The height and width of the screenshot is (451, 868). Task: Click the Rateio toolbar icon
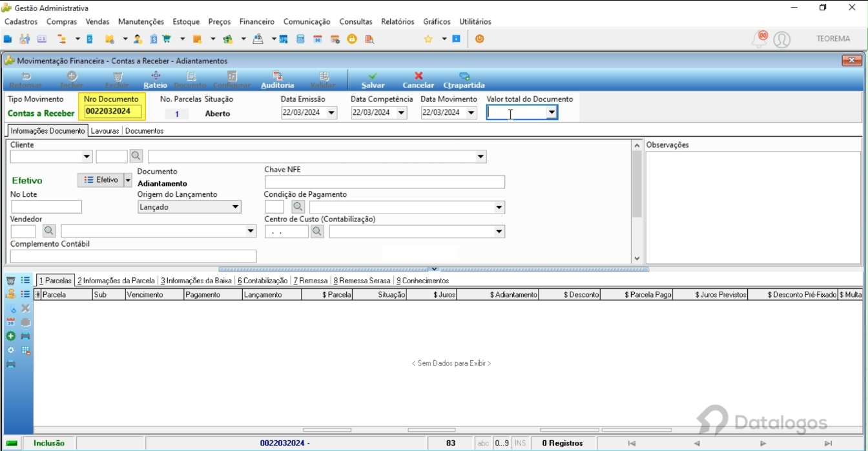[155, 76]
